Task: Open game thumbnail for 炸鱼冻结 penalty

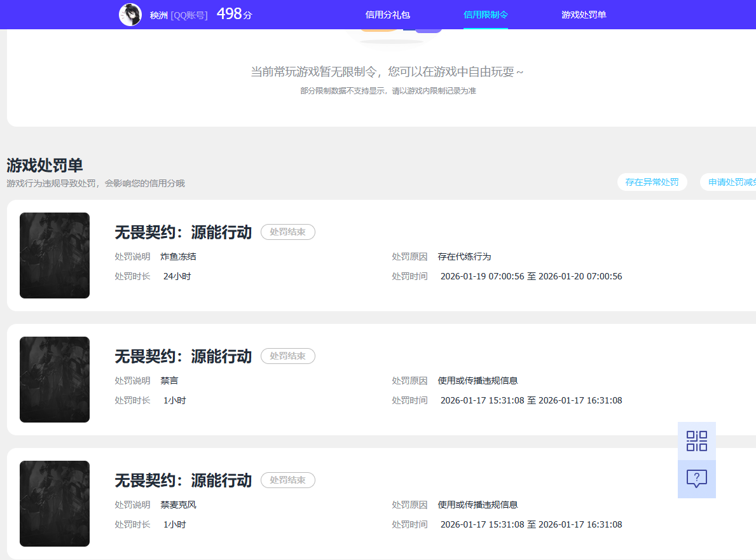Action: pyautogui.click(x=55, y=255)
